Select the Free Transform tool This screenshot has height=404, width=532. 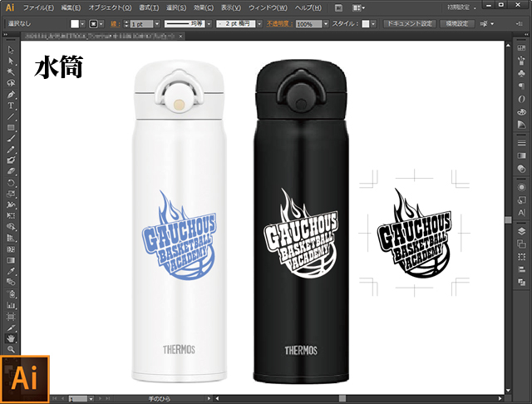coord(11,216)
